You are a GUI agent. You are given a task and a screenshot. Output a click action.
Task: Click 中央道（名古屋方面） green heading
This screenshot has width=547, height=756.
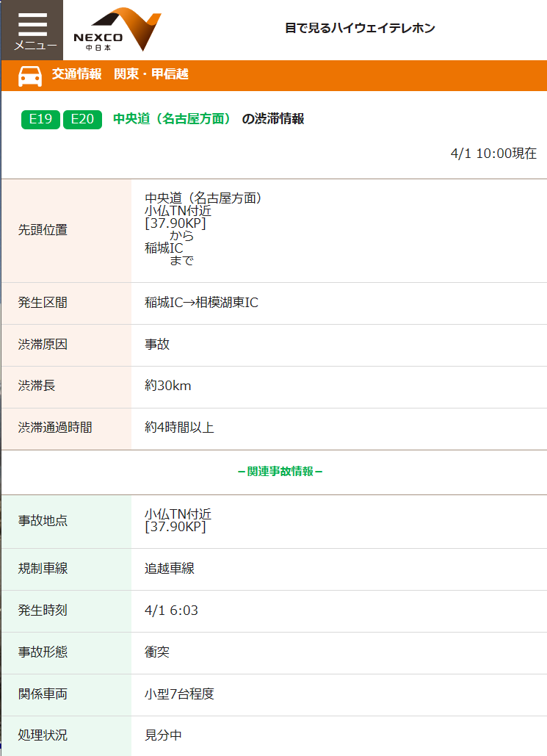173,118
